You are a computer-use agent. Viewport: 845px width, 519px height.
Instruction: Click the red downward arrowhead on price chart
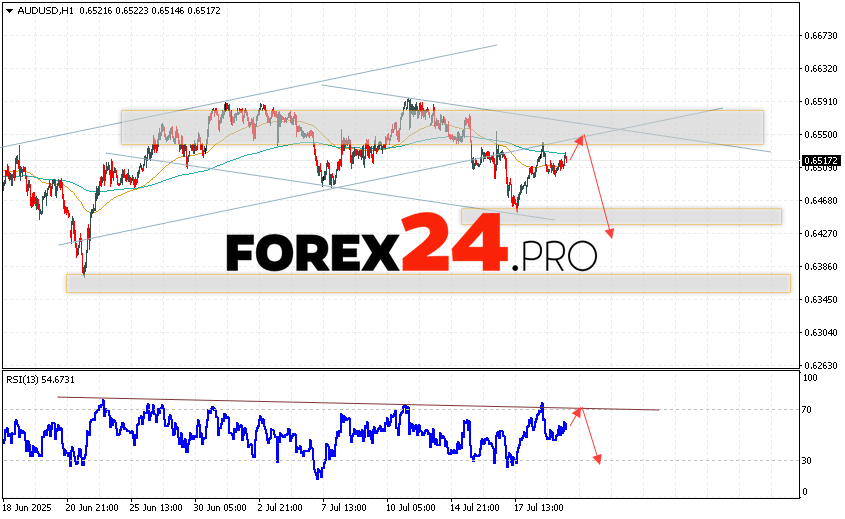click(x=609, y=233)
